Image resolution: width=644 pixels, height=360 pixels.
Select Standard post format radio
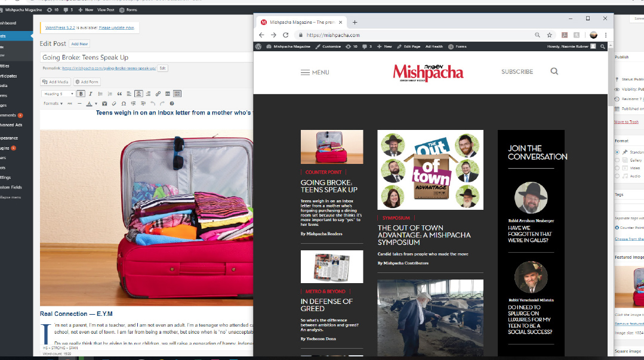tap(617, 152)
